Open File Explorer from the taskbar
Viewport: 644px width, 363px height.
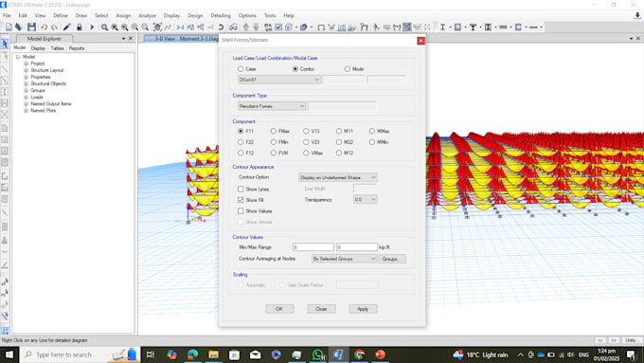click(214, 354)
